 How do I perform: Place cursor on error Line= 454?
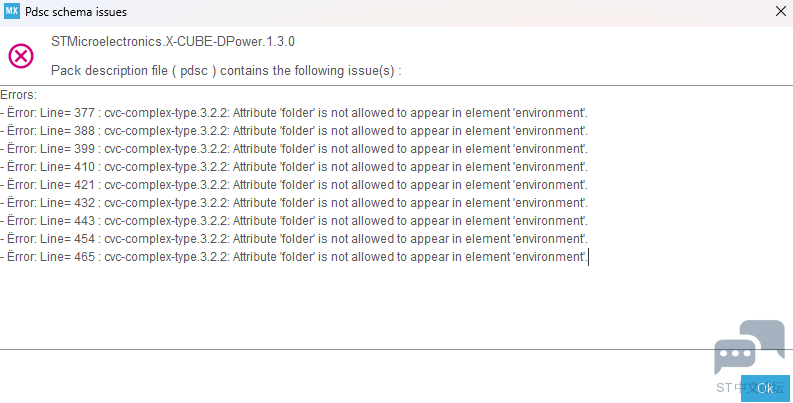click(x=294, y=238)
